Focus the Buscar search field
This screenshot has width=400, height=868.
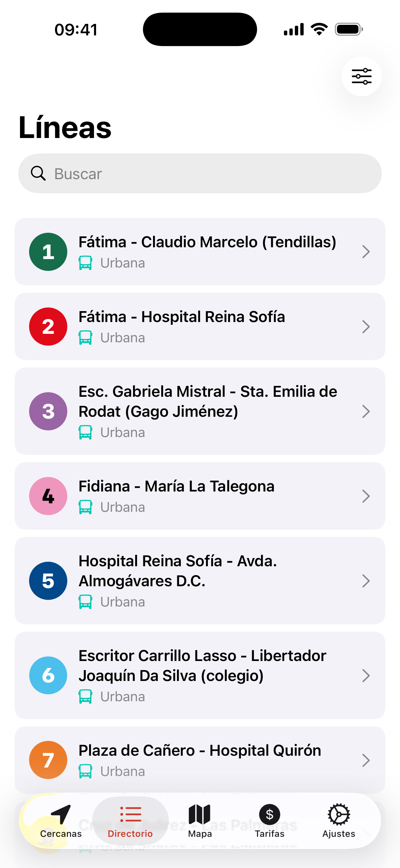[x=209, y=173]
